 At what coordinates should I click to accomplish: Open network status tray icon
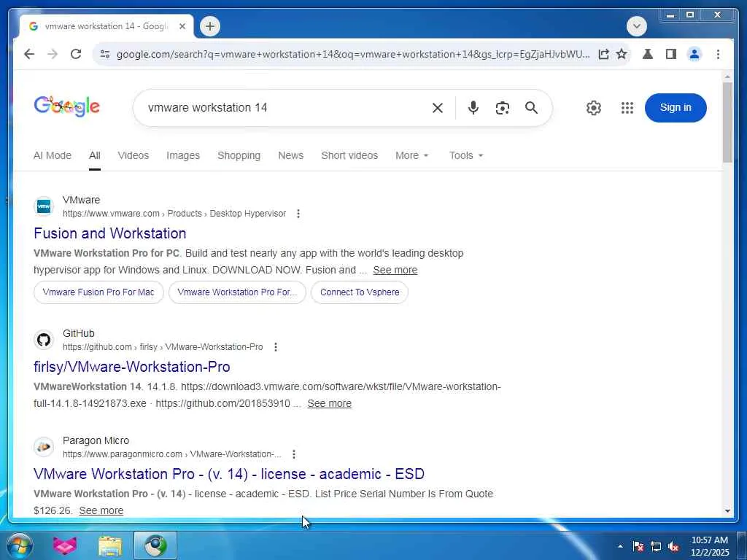pyautogui.click(x=656, y=547)
